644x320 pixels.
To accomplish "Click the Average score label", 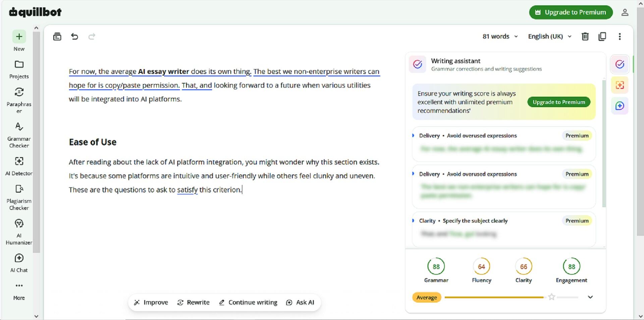I will pyautogui.click(x=427, y=297).
